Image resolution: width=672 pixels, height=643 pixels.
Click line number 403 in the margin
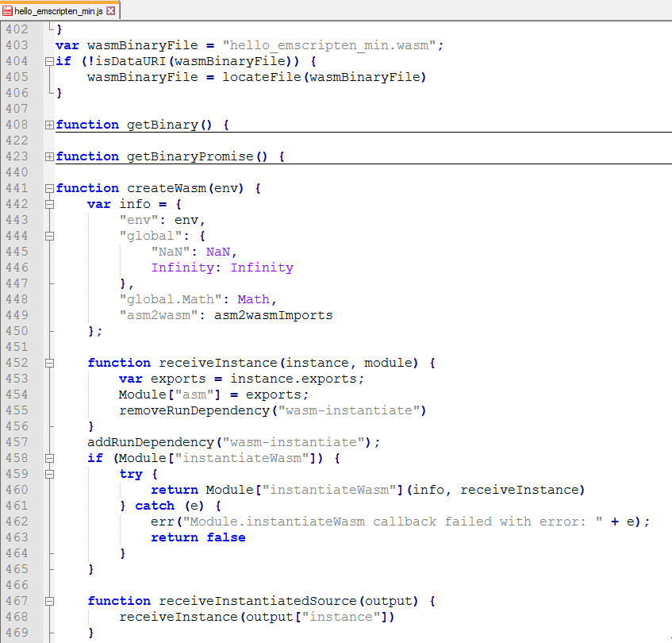17,45
